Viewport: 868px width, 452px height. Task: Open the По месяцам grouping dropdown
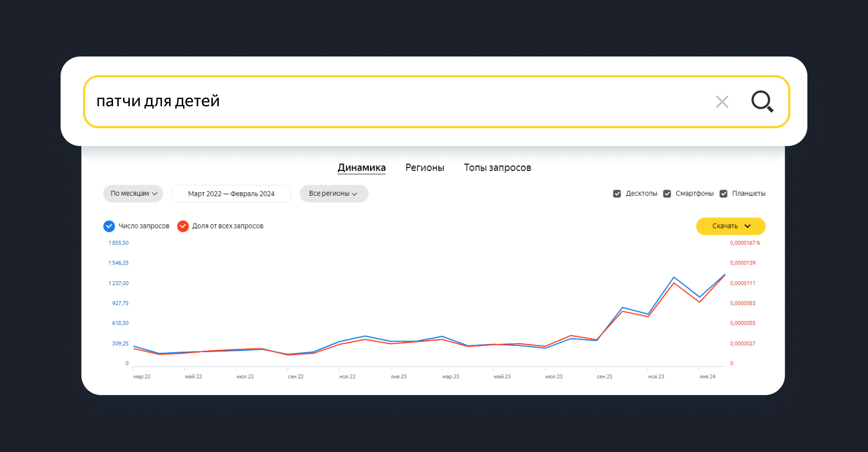tap(133, 193)
